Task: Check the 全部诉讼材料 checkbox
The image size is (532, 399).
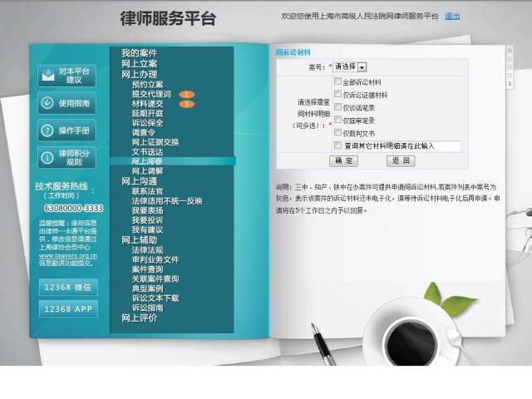Action: tap(337, 82)
